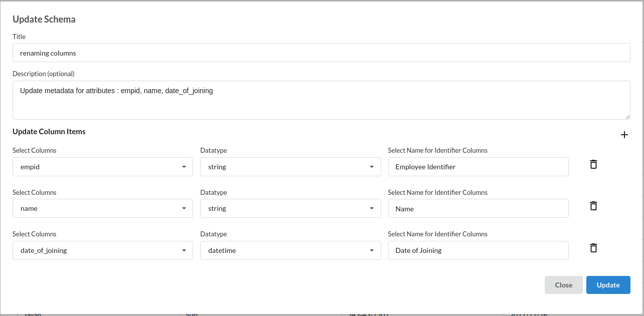
Task: Focus the Title field 'renaming columns'
Action: tap(321, 53)
